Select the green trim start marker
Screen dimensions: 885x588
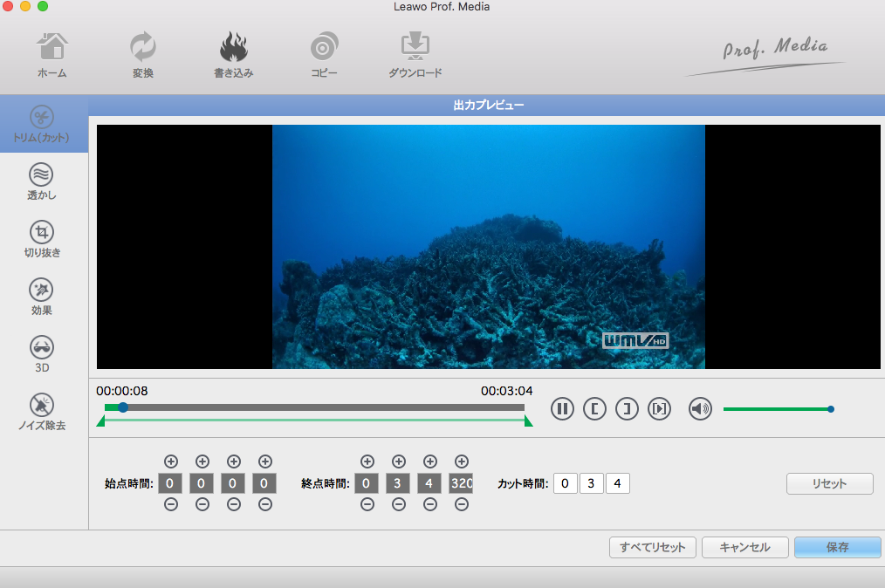(x=101, y=421)
